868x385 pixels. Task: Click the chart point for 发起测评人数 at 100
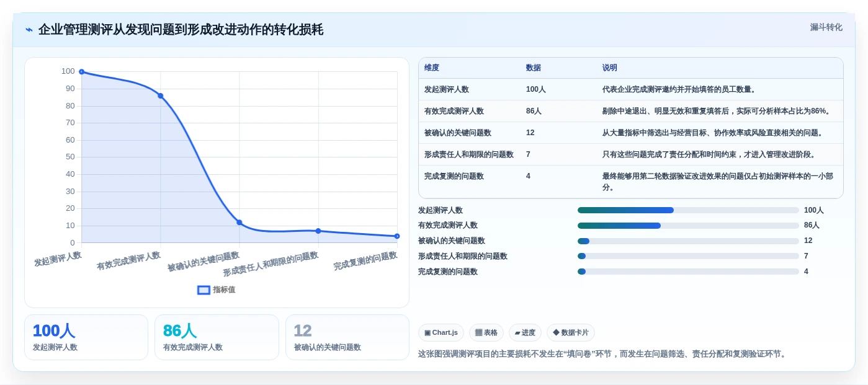click(x=81, y=72)
